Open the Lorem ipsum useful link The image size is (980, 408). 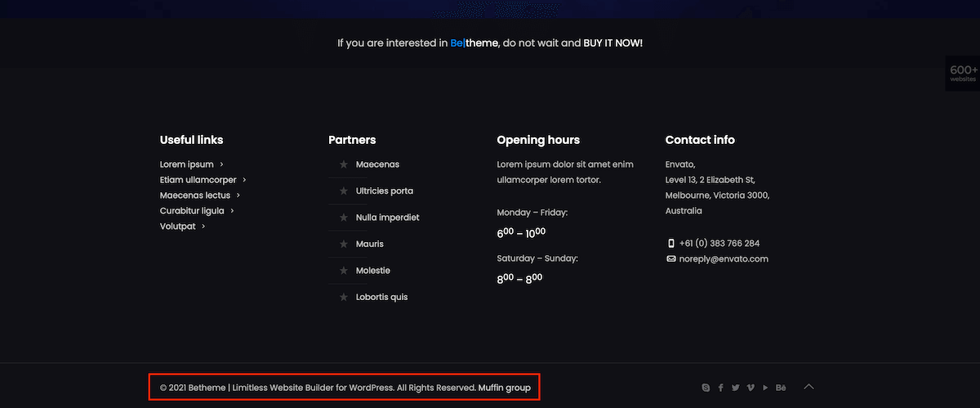[x=187, y=164]
